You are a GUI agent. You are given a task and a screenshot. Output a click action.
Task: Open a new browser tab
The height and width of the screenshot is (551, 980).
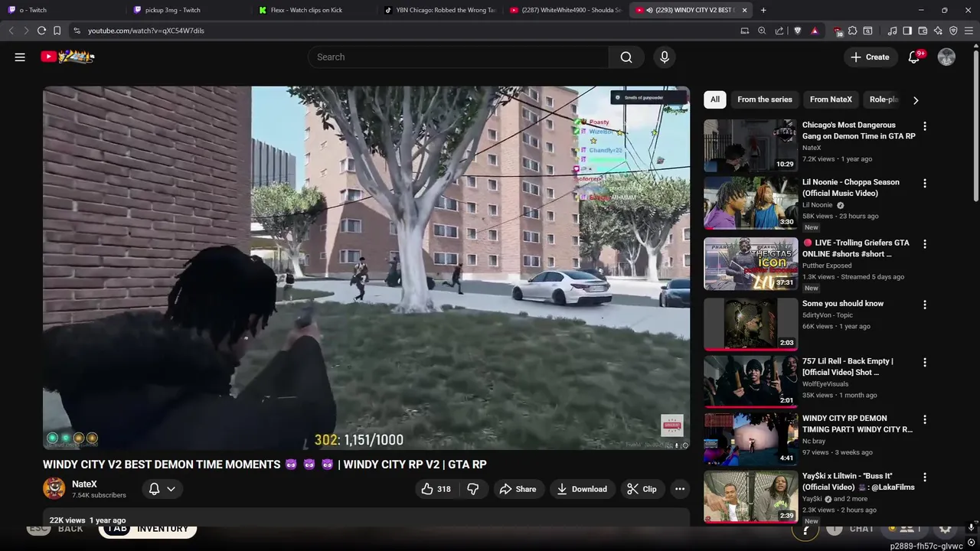[x=763, y=10]
